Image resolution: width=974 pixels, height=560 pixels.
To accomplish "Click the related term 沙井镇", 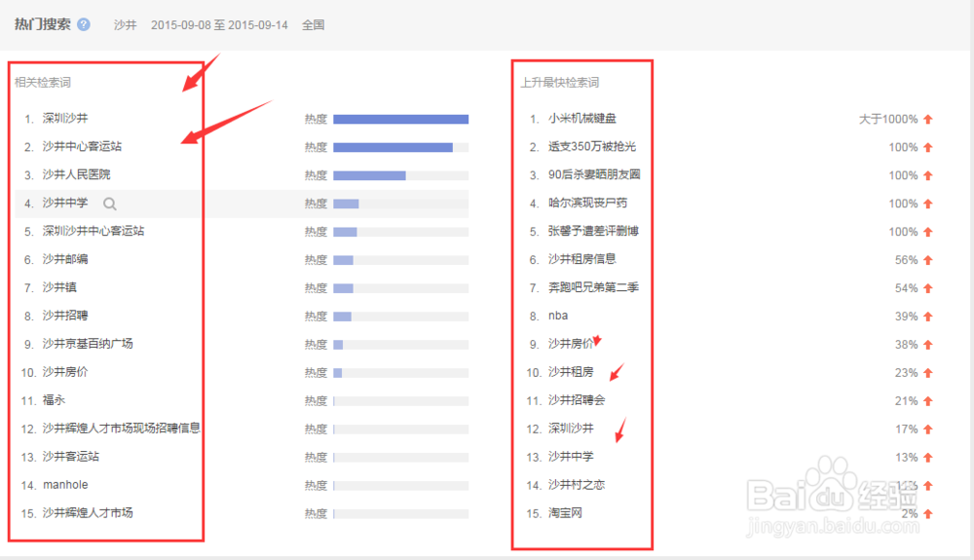I will click(59, 287).
